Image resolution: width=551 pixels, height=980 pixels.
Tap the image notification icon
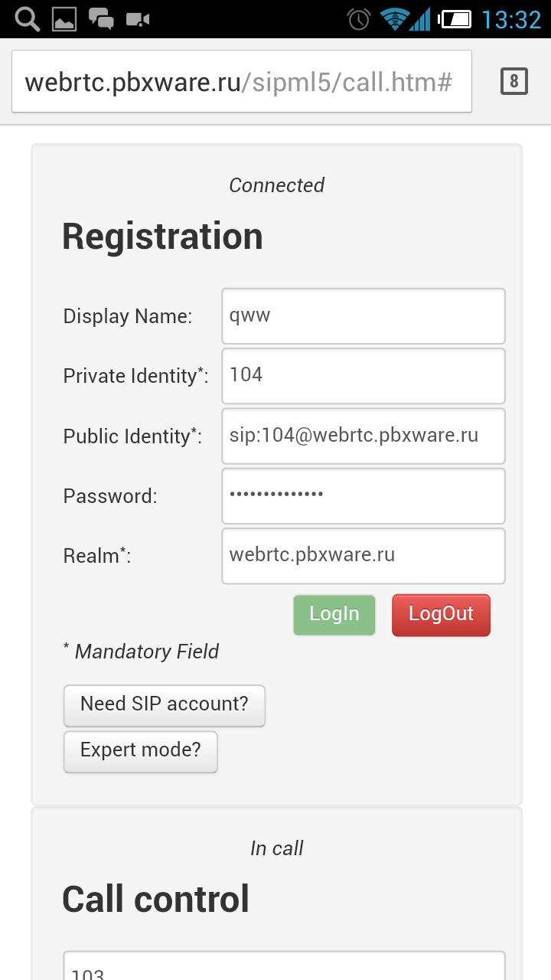[64, 19]
